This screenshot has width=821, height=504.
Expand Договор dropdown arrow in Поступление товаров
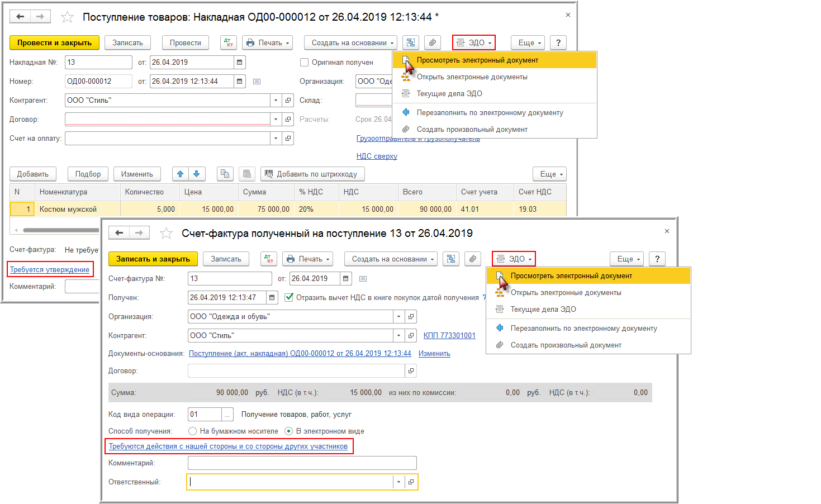click(x=276, y=119)
